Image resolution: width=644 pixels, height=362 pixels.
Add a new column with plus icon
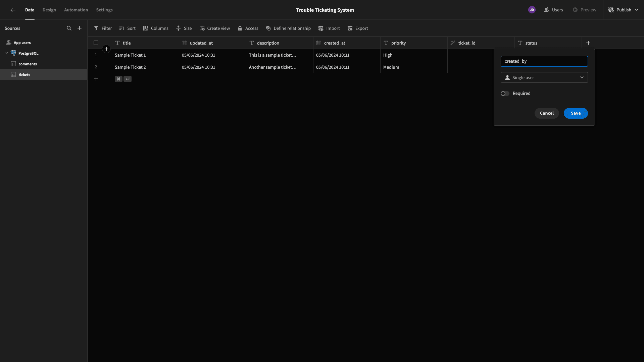[x=588, y=43]
